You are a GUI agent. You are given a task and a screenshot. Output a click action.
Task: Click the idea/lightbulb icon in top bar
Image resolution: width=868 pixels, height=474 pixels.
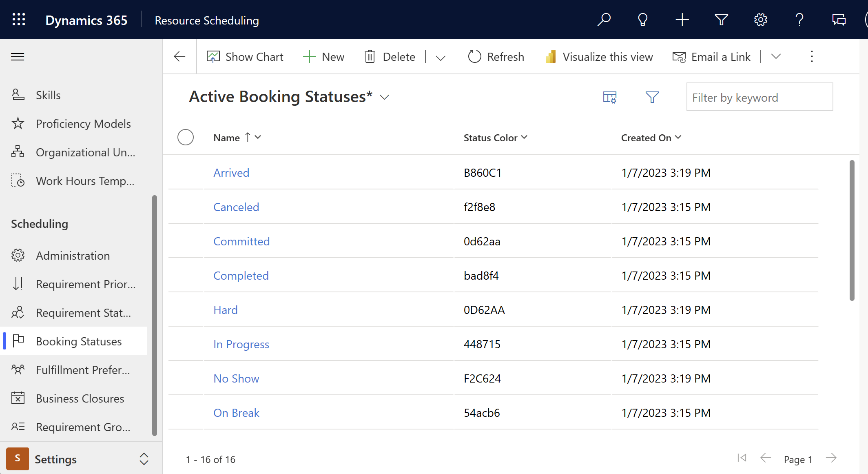642,20
